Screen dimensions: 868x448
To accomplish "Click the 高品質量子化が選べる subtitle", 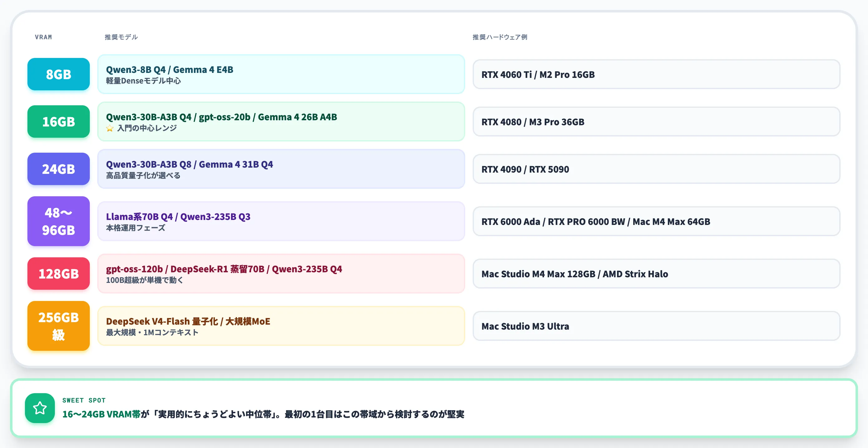I will click(x=143, y=176).
